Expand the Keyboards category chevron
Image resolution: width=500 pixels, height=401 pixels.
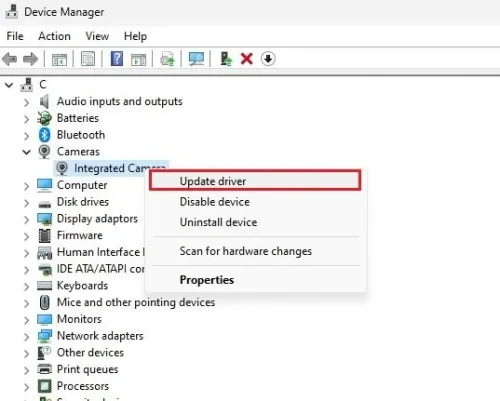point(27,286)
